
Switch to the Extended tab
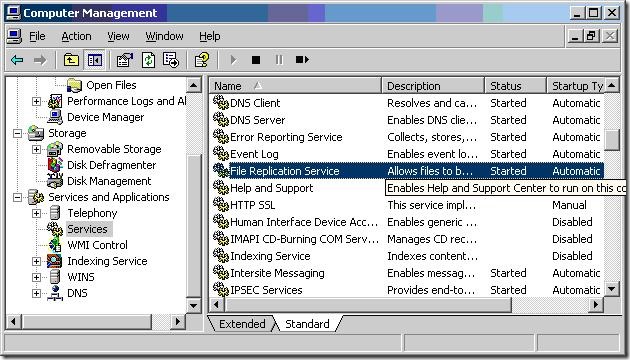pyautogui.click(x=242, y=324)
